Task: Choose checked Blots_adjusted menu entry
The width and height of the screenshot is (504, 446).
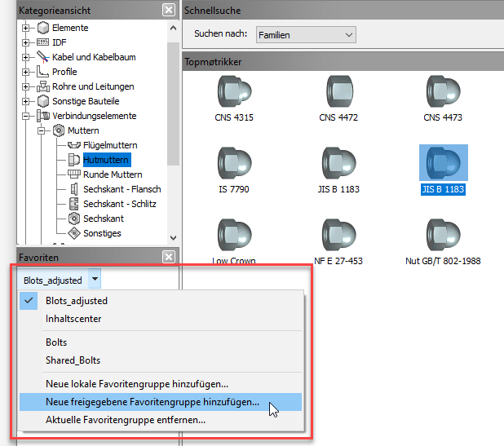Action: tap(161, 301)
